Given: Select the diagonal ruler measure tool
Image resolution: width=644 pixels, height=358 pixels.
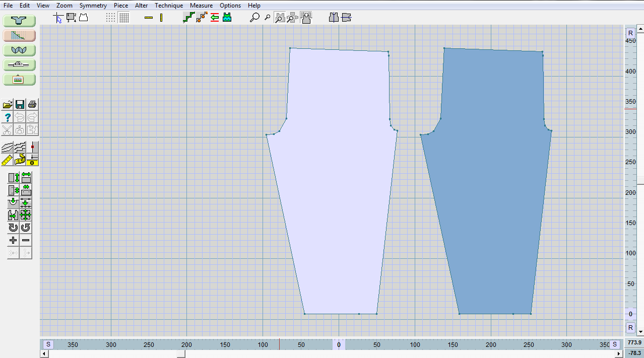Looking at the screenshot, I should (x=8, y=160).
